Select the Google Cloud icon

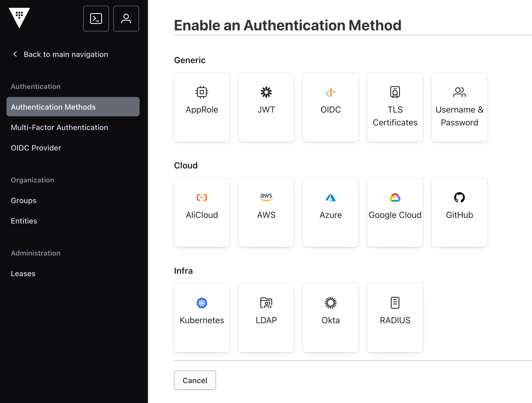click(x=395, y=197)
